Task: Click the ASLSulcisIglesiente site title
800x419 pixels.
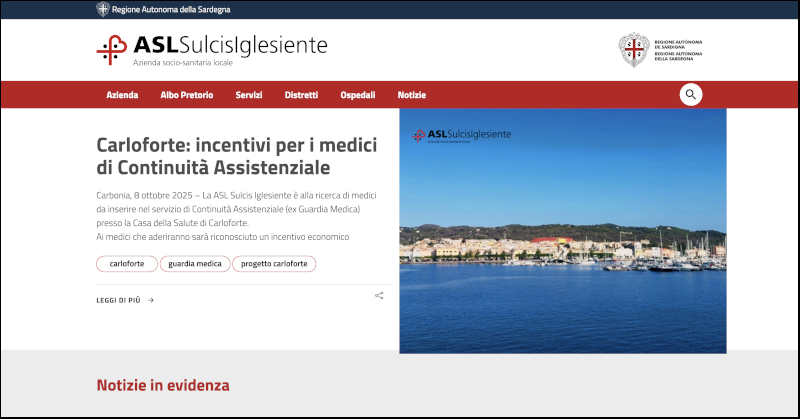Action: click(230, 45)
